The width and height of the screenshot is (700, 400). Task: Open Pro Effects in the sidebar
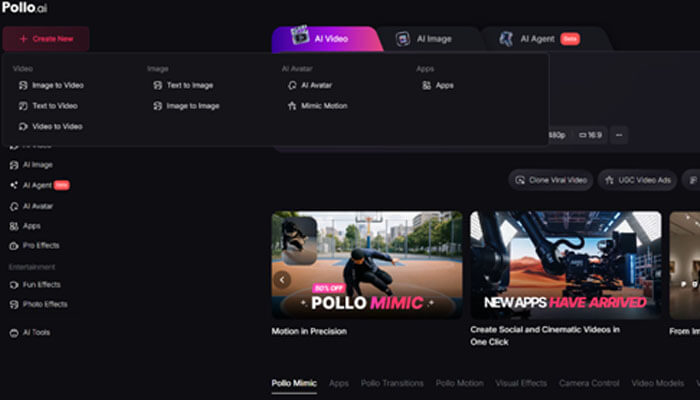click(34, 246)
